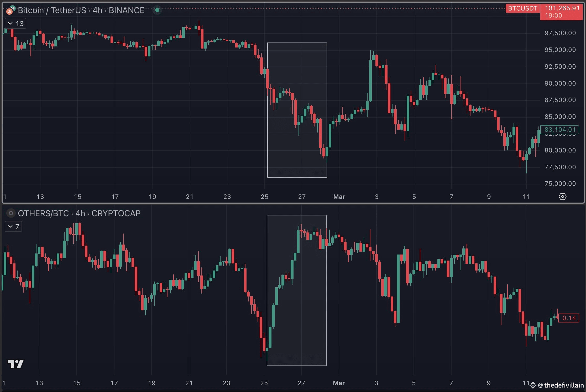The image size is (586, 392).
Task: Expand the 13 indicators legend on Bitcoin chart
Action: [15, 24]
